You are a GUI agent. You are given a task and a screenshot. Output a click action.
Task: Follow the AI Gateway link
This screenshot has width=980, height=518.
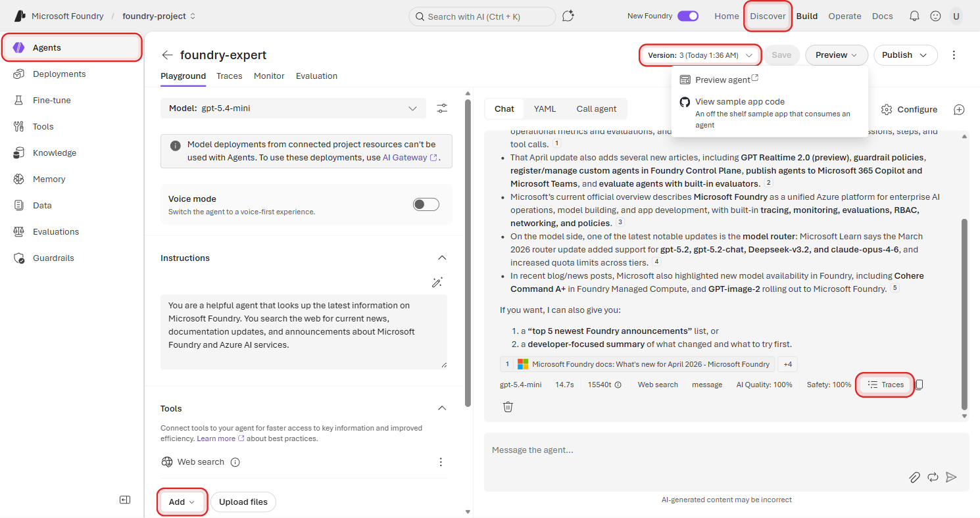[x=410, y=158]
